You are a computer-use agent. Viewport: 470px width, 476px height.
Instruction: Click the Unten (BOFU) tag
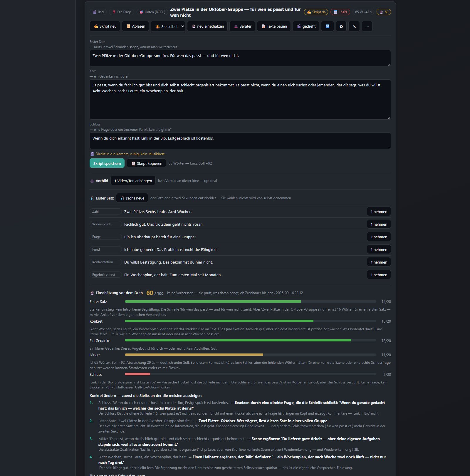point(152,12)
